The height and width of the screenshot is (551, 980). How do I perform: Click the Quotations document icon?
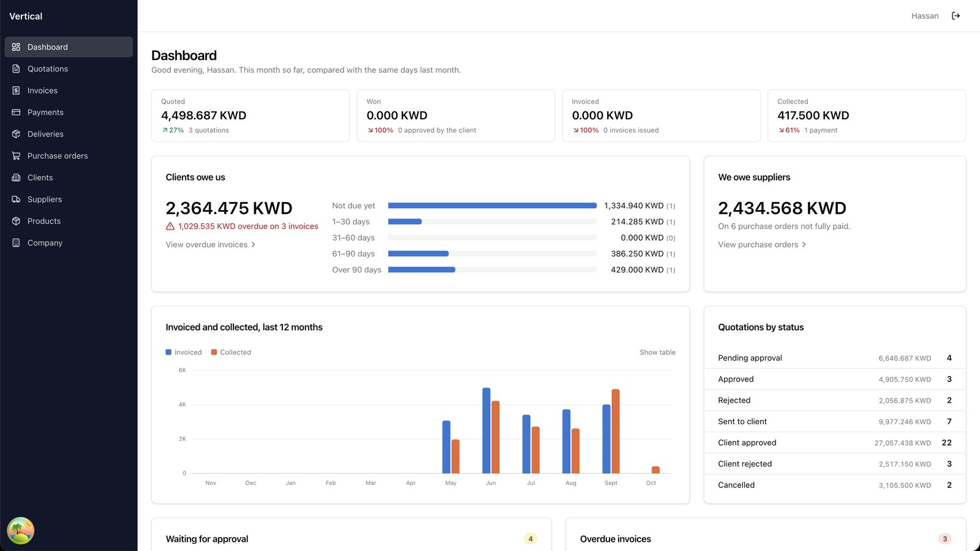click(16, 69)
